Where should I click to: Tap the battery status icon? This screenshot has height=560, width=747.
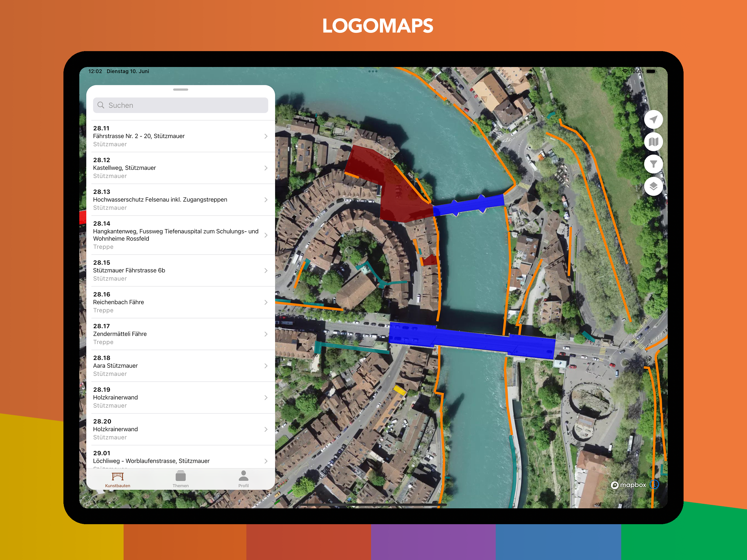pos(651,71)
